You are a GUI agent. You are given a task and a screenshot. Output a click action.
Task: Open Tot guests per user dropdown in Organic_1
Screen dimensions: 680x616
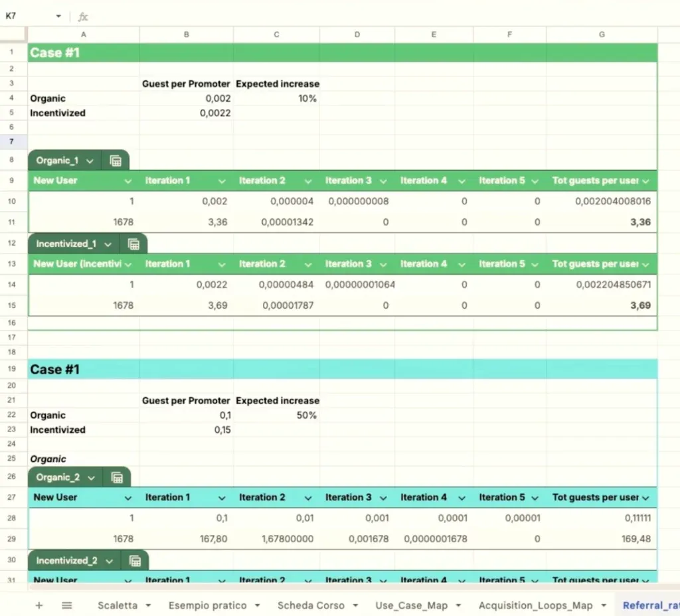click(645, 181)
